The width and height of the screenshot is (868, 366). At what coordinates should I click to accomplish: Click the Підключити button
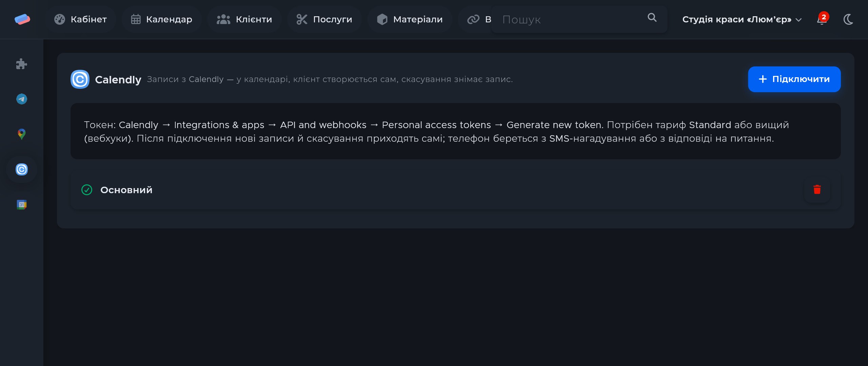(x=794, y=79)
